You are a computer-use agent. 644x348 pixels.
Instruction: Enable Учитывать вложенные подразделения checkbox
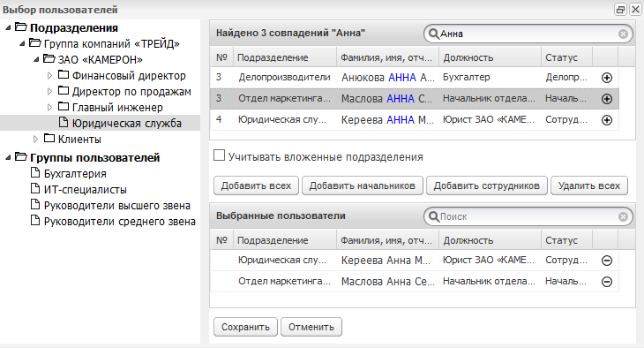click(x=220, y=155)
